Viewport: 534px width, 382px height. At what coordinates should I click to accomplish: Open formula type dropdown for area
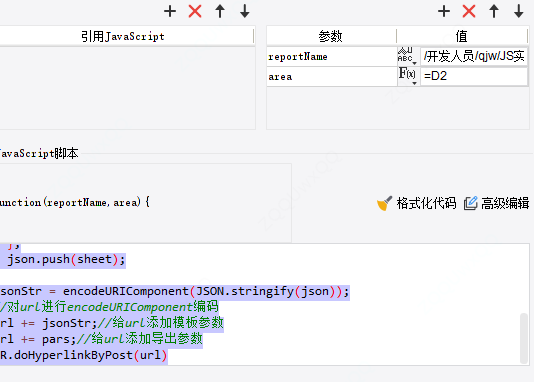coord(408,76)
